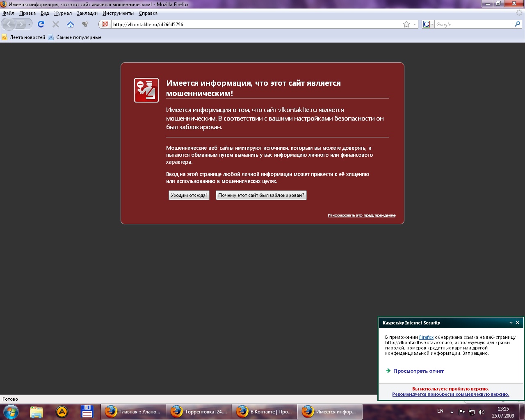Open the Windows Start button
Screen dimensions: 525x420
pyautogui.click(x=11, y=411)
